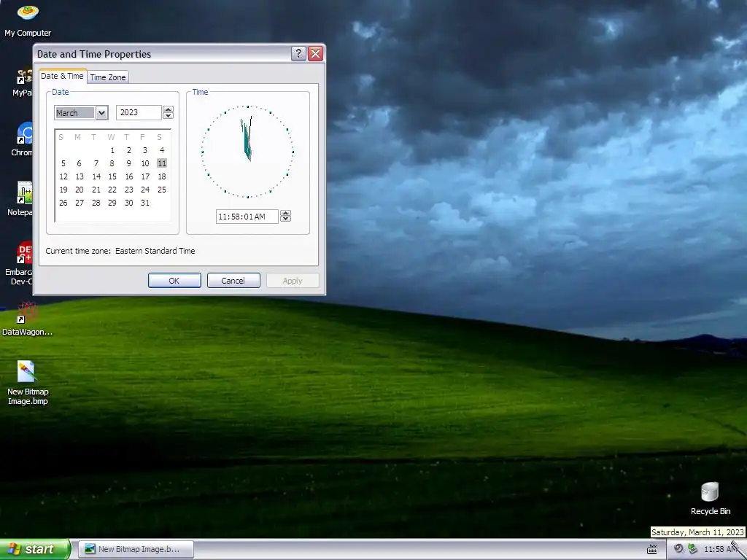Select highlighted March 11 in the calendar
This screenshot has height=560, width=747.
point(162,163)
